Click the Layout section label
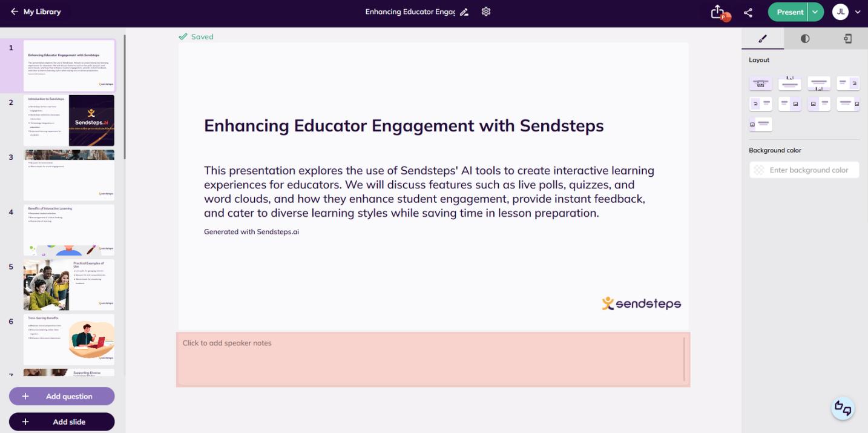Screen dimensions: 868x433 (x=759, y=60)
